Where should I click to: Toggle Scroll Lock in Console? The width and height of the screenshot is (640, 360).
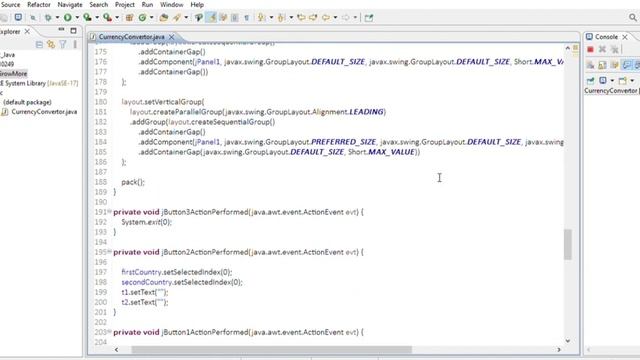point(602,65)
